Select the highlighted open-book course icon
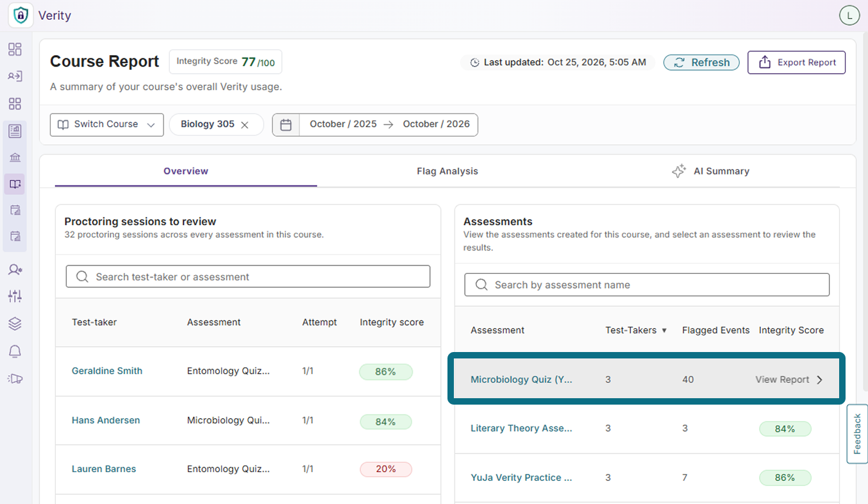 (15, 185)
